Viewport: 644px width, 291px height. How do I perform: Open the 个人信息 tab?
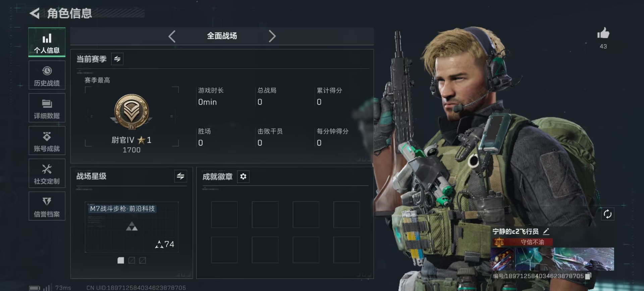pyautogui.click(x=47, y=42)
